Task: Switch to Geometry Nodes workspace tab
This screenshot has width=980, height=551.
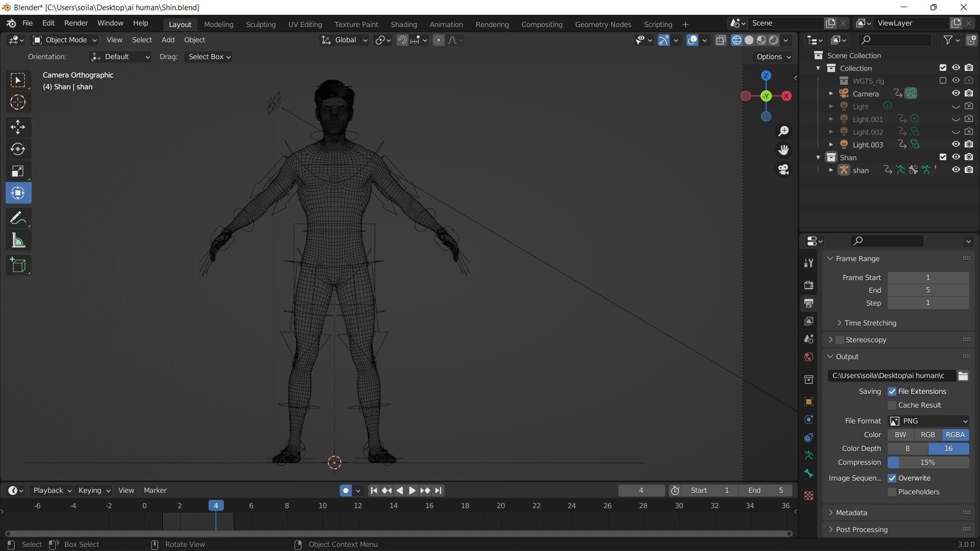Action: click(x=603, y=24)
